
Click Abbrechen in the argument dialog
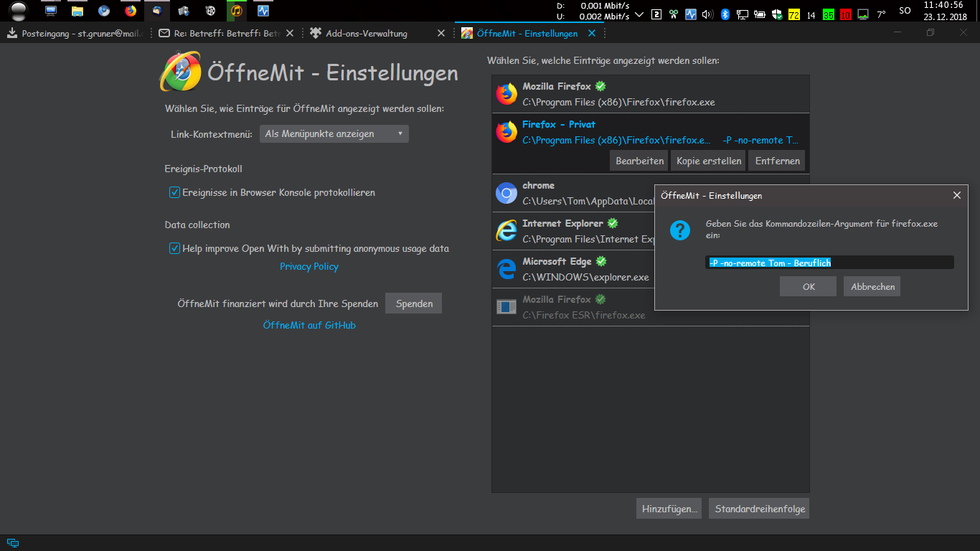pos(872,286)
